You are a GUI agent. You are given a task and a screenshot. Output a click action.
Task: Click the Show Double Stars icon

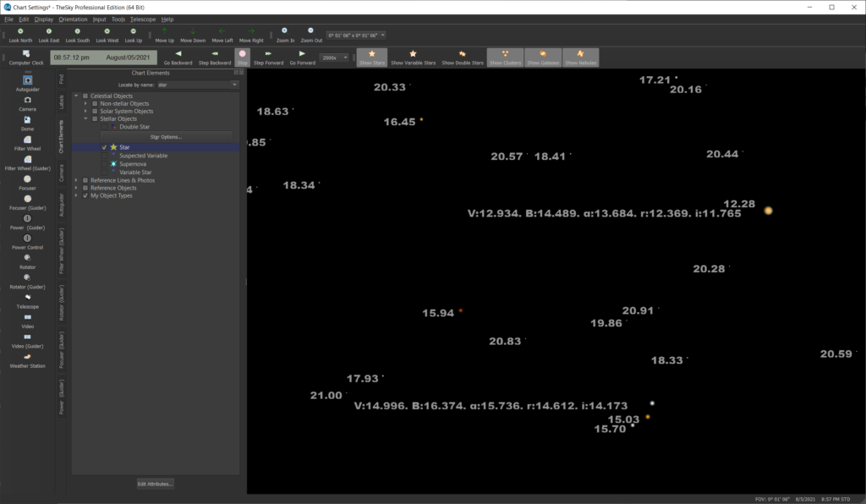click(x=462, y=58)
